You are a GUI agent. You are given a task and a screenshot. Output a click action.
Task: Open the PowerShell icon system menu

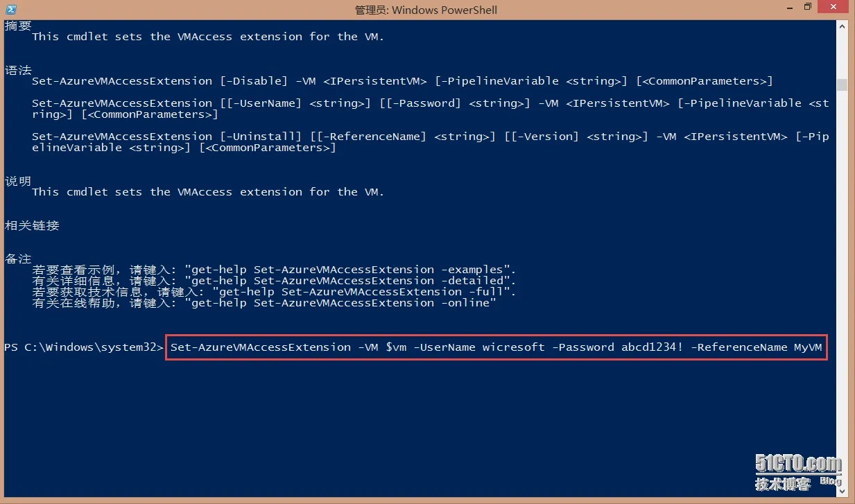[x=10, y=10]
